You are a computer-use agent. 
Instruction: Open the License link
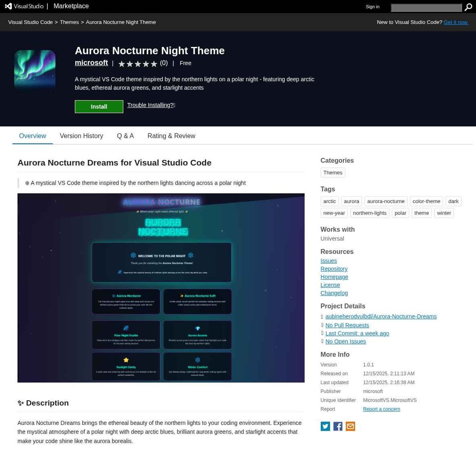pos(330,285)
